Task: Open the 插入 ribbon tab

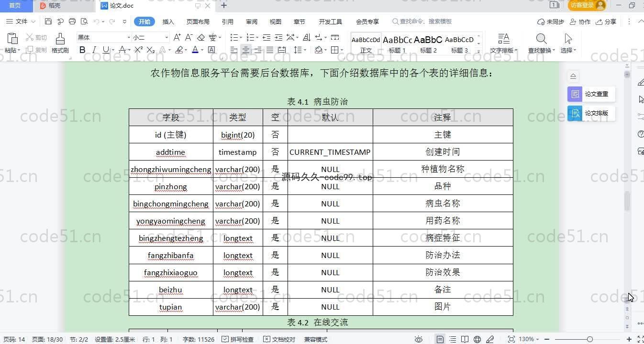Action: coord(168,21)
